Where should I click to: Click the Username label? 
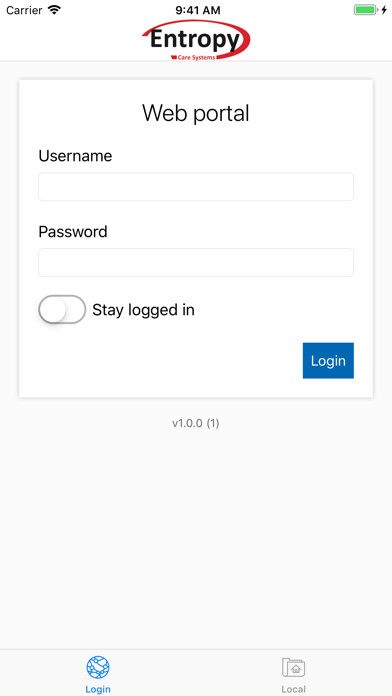pos(75,156)
